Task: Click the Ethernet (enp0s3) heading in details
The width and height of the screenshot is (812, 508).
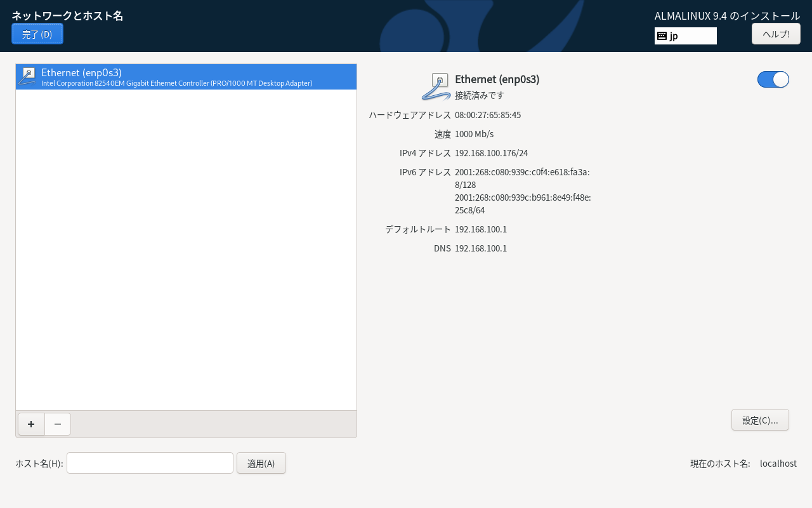Action: pos(497,79)
